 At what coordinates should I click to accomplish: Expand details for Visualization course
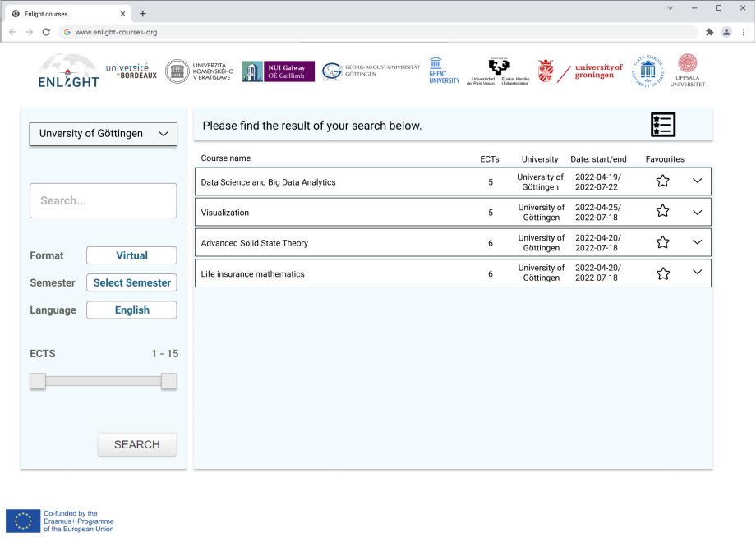pyautogui.click(x=698, y=212)
